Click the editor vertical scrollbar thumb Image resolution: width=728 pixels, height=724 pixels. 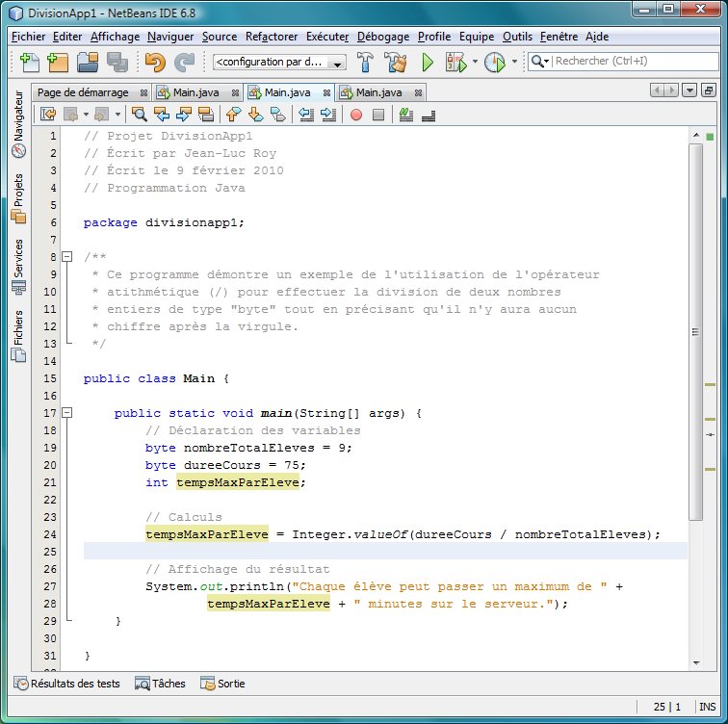(x=695, y=332)
